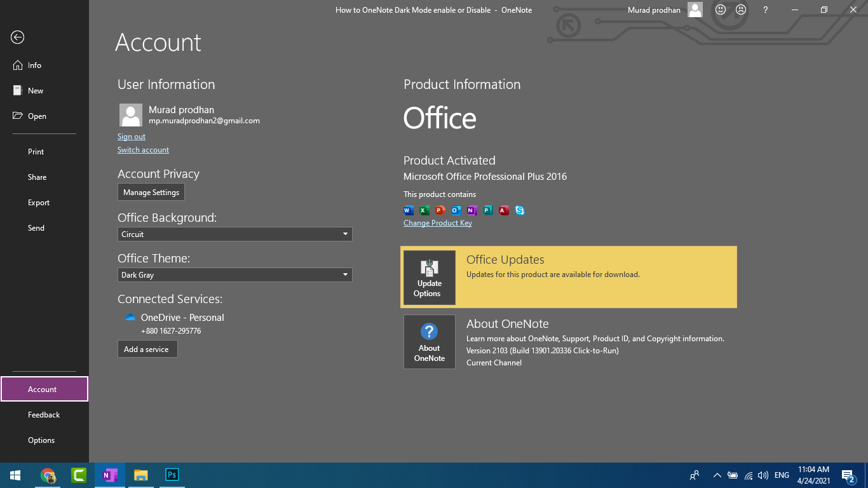
Task: Click the Update Options icon button
Action: tap(430, 278)
